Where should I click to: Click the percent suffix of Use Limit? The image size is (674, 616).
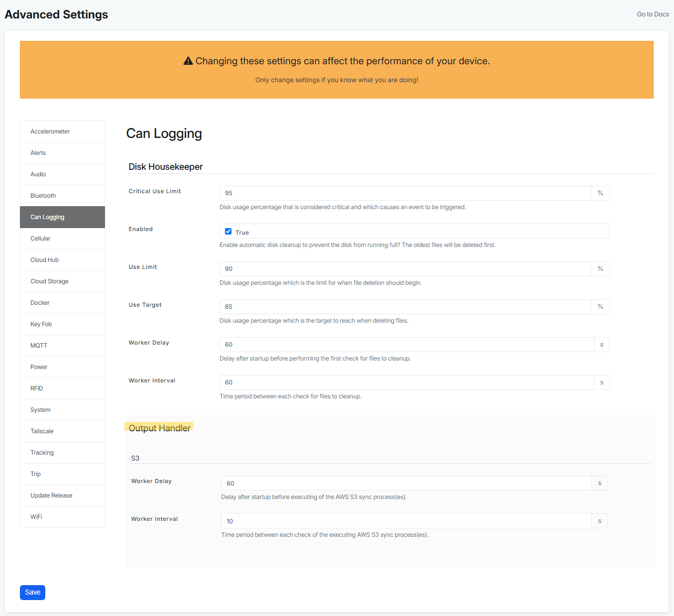[600, 269]
